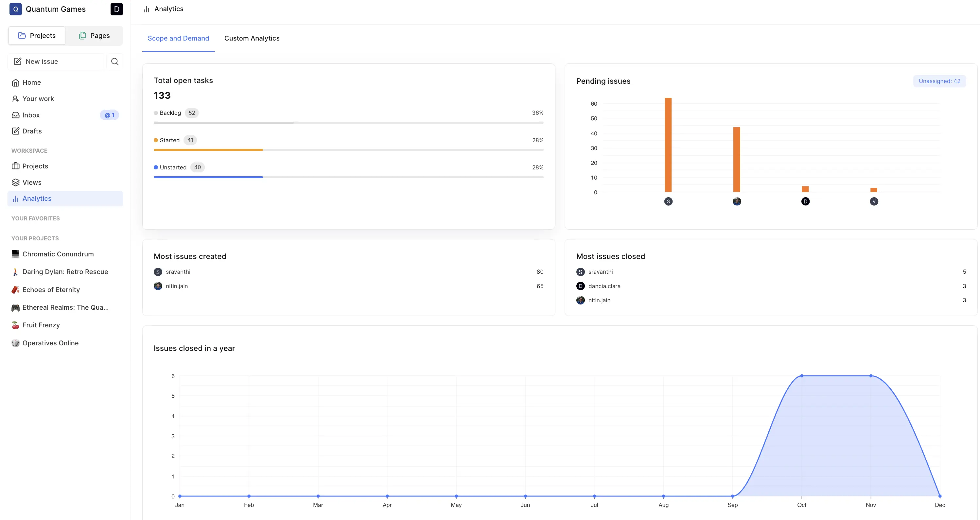Open the Daring Dylan: Retro Rescue project
The width and height of the screenshot is (980, 520).
click(65, 272)
